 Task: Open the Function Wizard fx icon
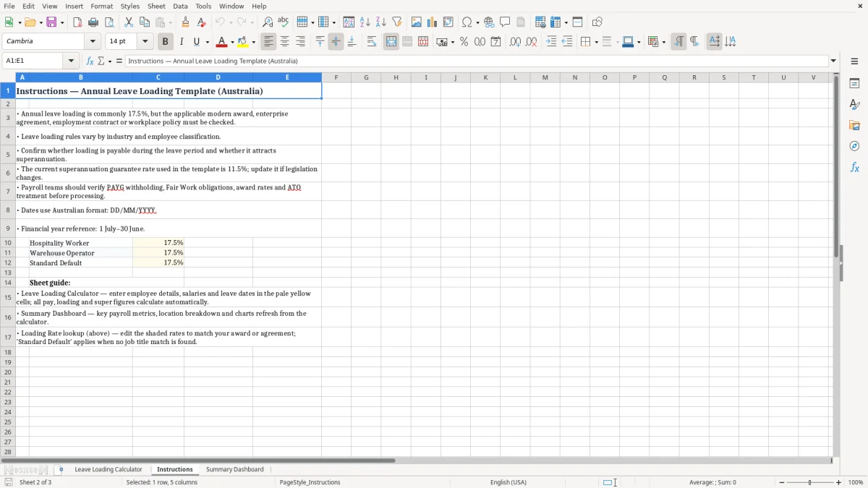coord(90,61)
